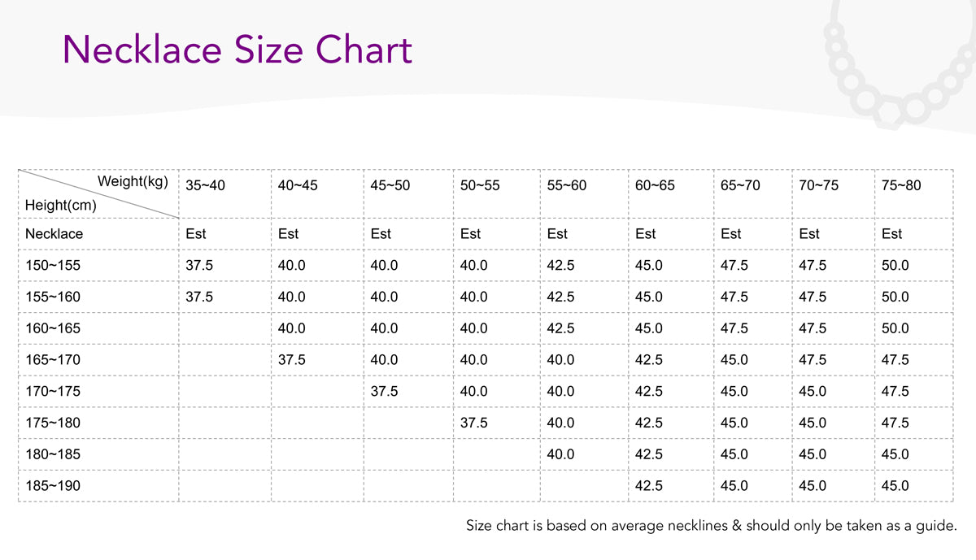Click the 37.5 value in the 175~180 row
Viewport: 976px width, 560px height.
(x=474, y=423)
